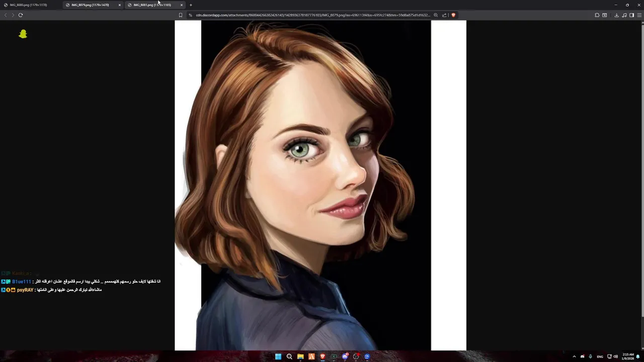Screen dimensions: 644x362
Task: Close the IMG_8081.png tab
Action: point(181,5)
